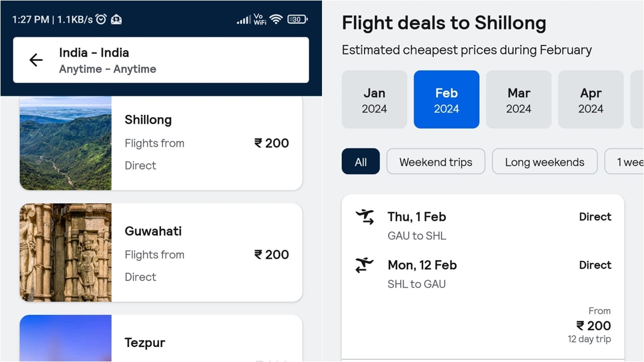This screenshot has width=644, height=362.
Task: Switch to Mar 2024 month
Action: point(518,100)
